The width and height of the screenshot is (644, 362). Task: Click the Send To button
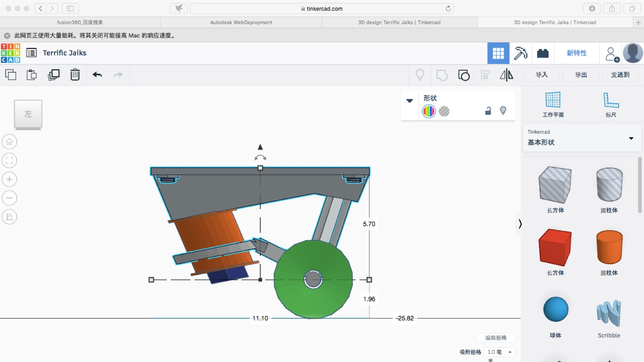(620, 75)
